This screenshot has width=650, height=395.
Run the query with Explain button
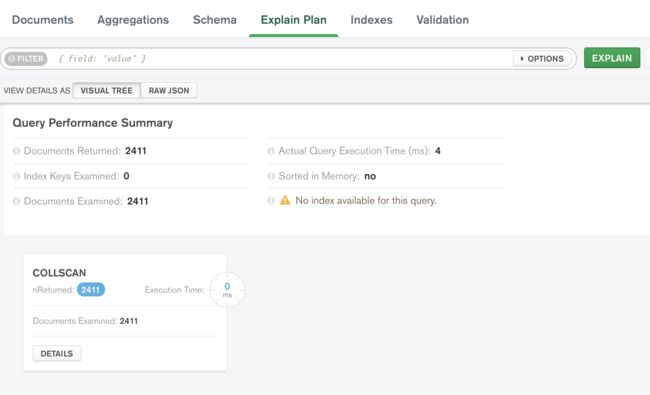click(x=612, y=58)
